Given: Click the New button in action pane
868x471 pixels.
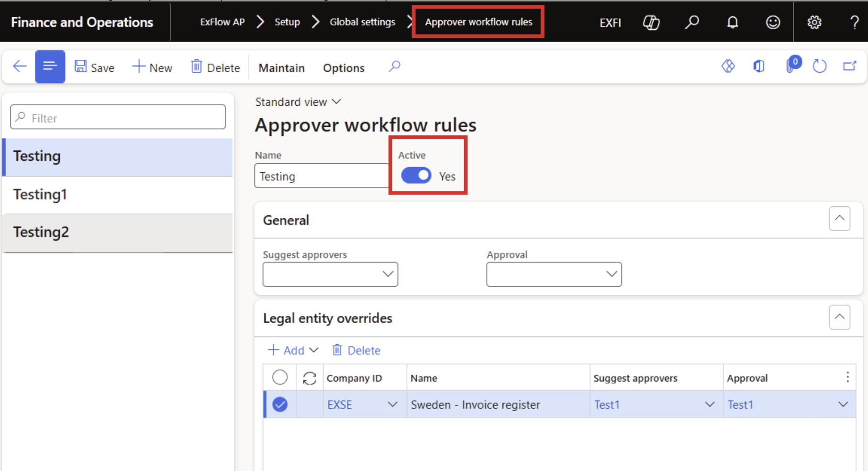Looking at the screenshot, I should [x=152, y=67].
